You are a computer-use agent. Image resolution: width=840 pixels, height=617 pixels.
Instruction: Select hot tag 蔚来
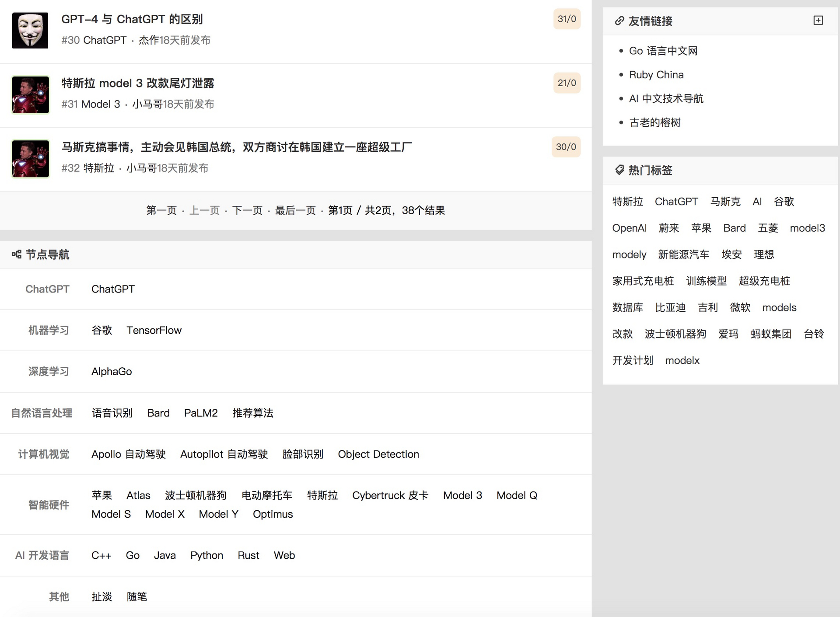tap(669, 228)
